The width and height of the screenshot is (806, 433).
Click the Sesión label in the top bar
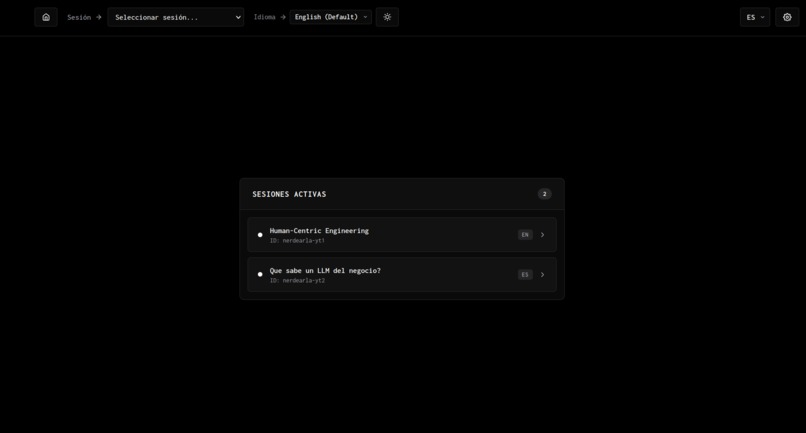(x=79, y=17)
